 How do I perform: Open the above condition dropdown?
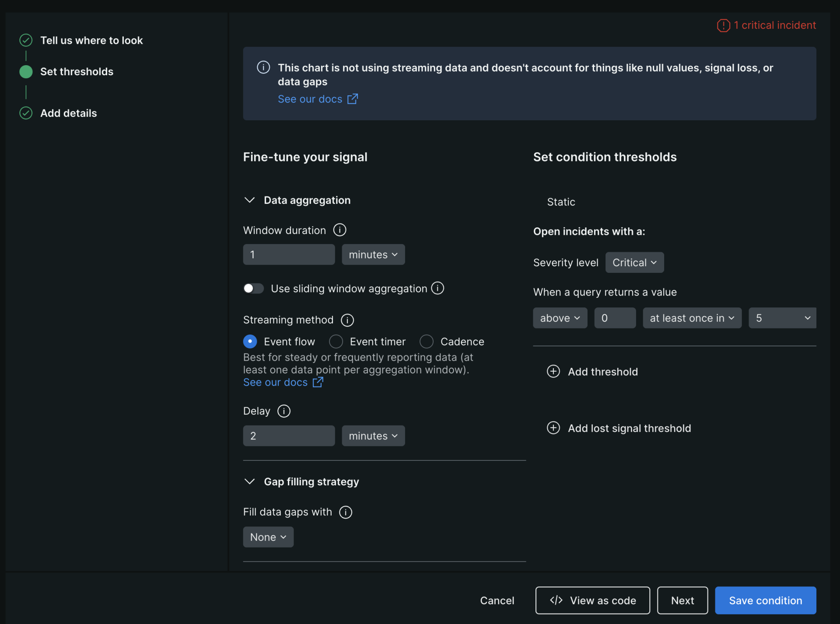pyautogui.click(x=560, y=318)
